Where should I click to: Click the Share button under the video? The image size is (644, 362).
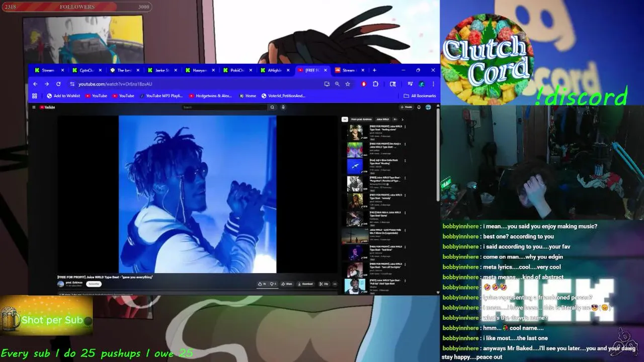[x=287, y=284]
